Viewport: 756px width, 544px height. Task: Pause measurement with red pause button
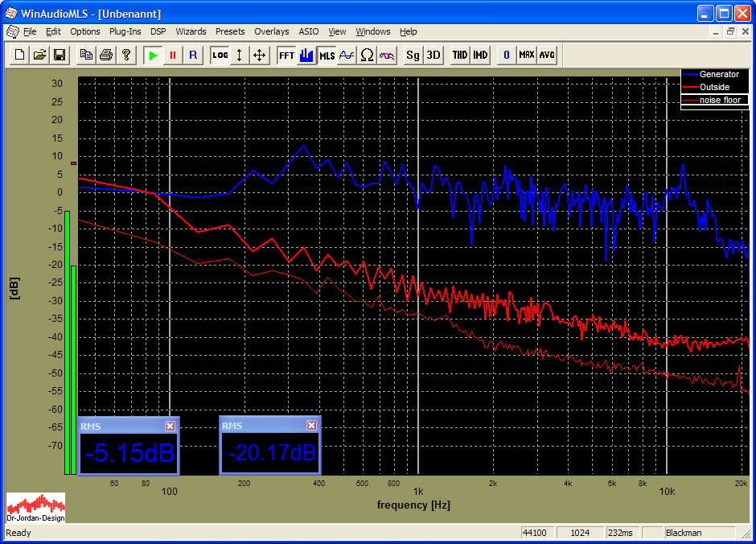pos(172,55)
